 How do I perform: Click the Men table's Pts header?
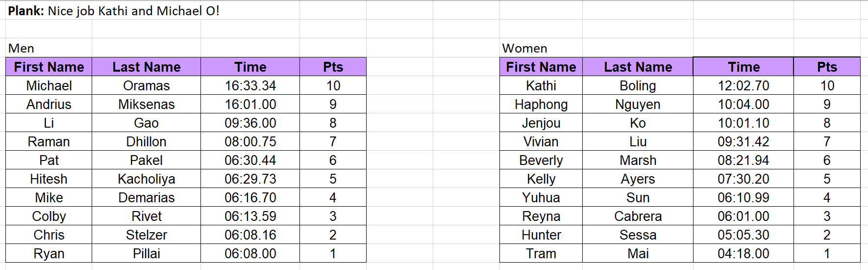pyautogui.click(x=333, y=67)
